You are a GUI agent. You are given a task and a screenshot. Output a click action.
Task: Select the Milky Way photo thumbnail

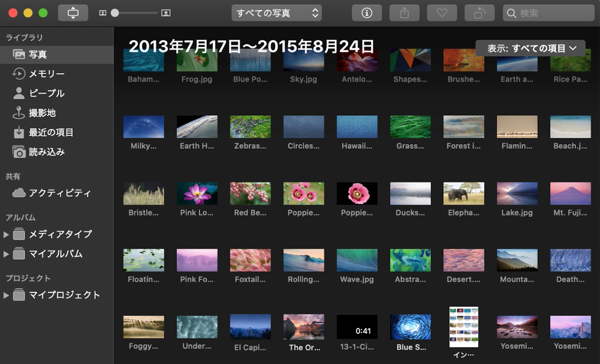tap(144, 127)
